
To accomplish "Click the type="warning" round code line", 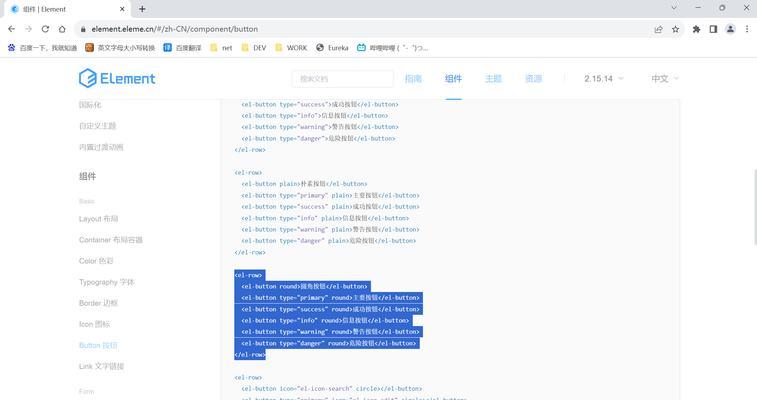I will [330, 332].
